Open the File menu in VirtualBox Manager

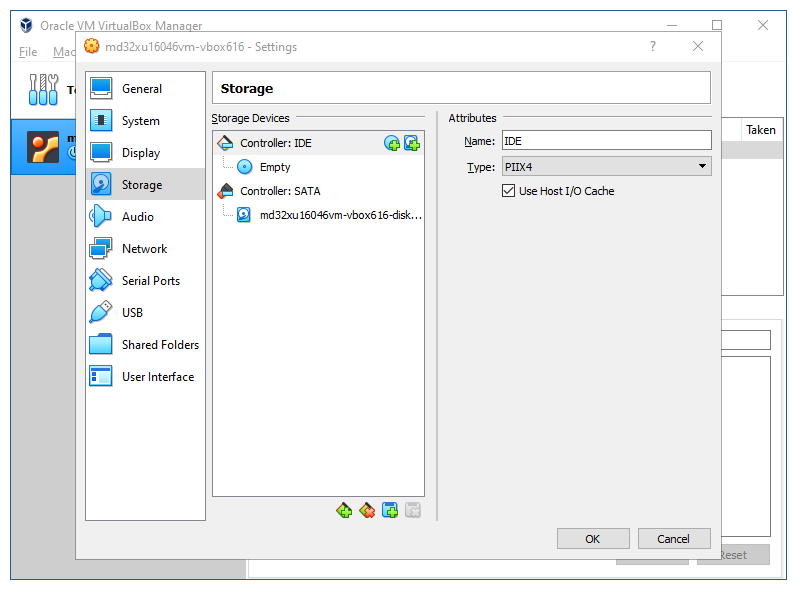click(x=28, y=52)
